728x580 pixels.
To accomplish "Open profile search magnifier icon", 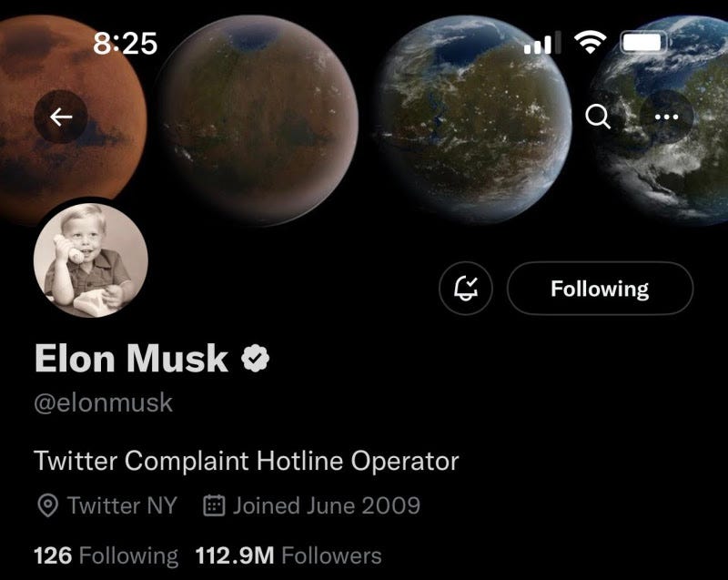I will pos(598,117).
